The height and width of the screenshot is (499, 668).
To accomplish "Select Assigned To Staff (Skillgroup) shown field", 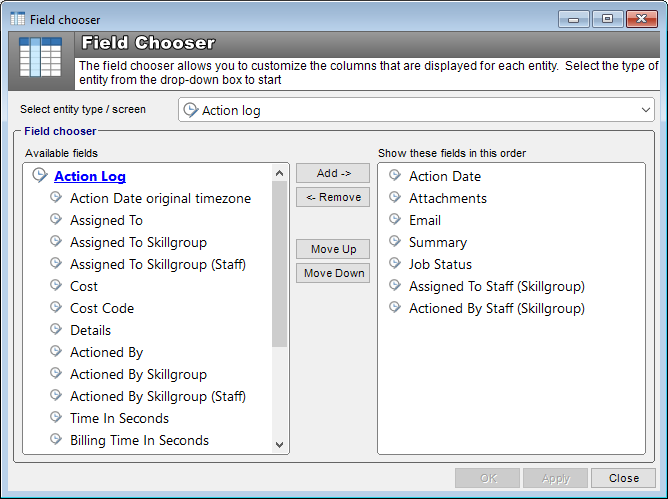I will [497, 286].
